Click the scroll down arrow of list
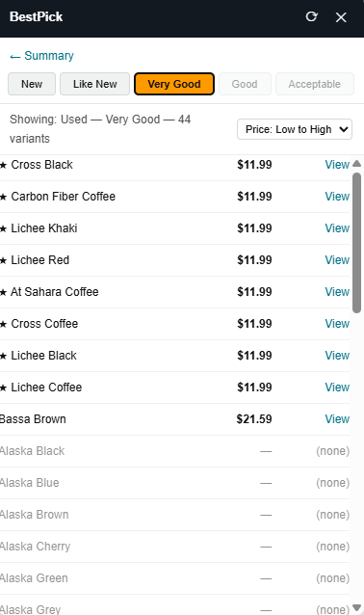 [x=356, y=607]
